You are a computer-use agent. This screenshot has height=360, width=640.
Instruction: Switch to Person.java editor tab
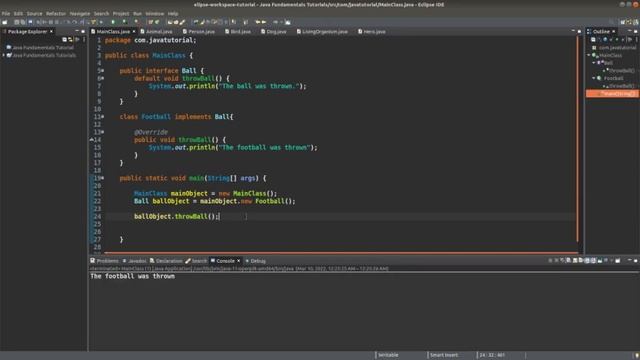199,31
